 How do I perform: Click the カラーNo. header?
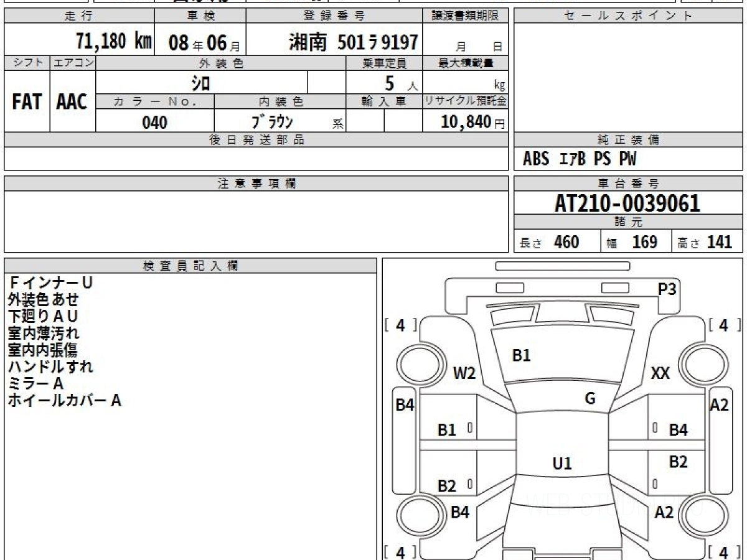point(155,102)
